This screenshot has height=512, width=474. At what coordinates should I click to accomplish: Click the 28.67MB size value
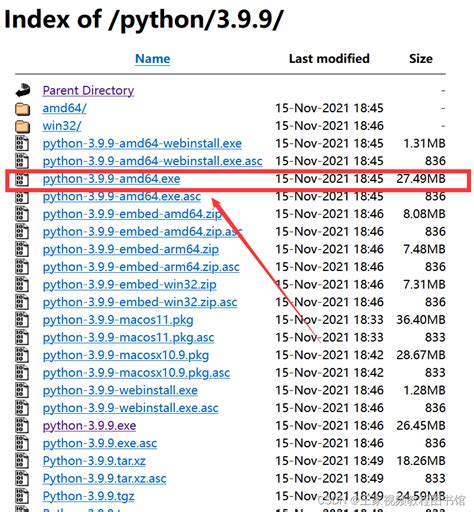click(x=421, y=355)
